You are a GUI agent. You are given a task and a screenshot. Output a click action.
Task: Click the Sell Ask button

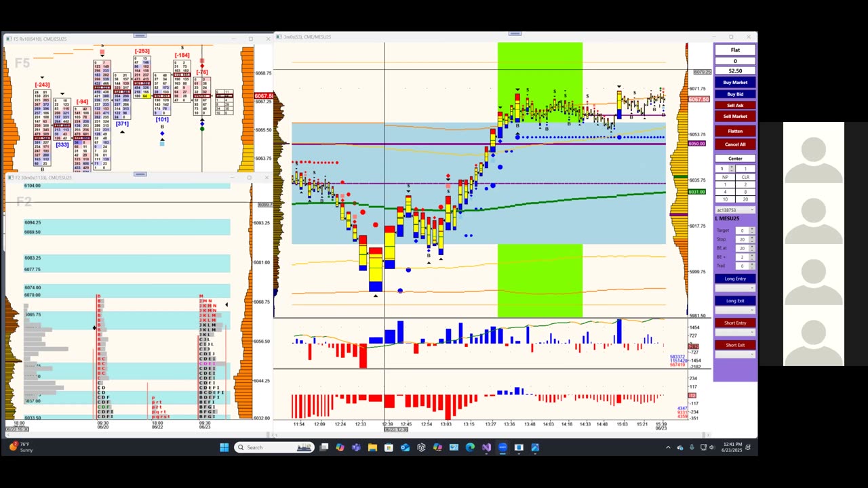[735, 105]
